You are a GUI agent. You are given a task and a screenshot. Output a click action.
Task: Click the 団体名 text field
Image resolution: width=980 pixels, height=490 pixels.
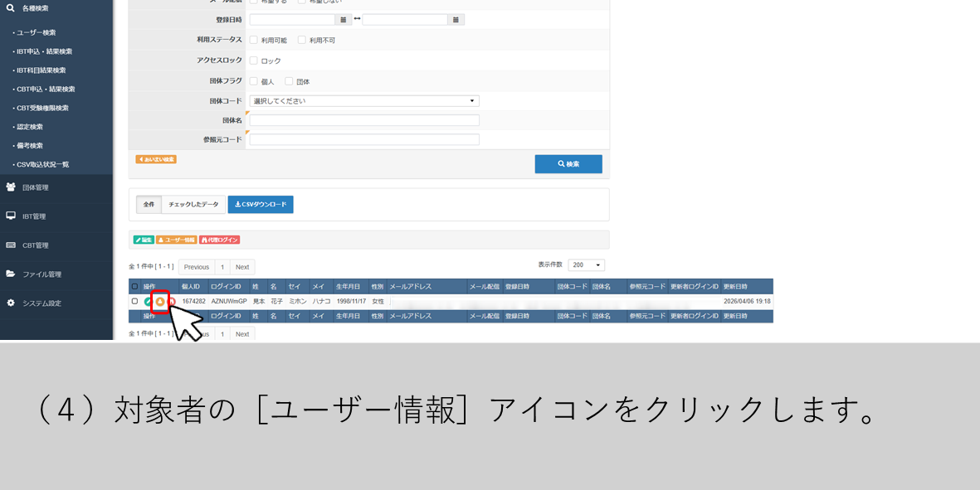click(364, 120)
